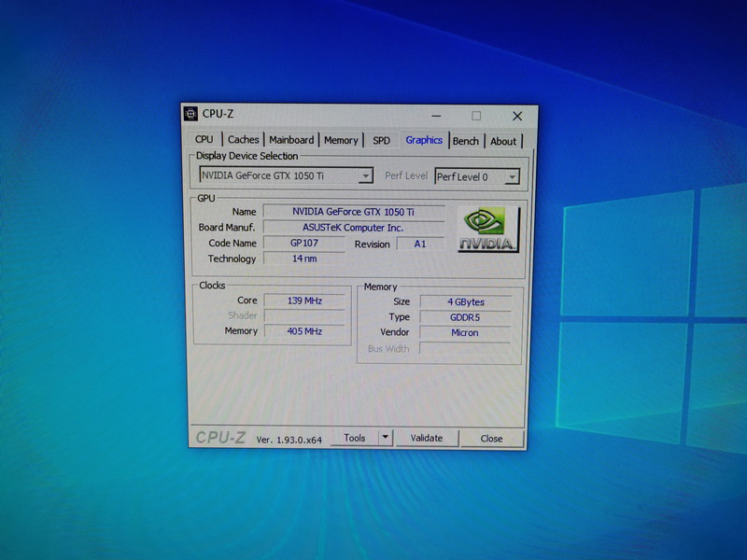Open the SPD tab
Image resolution: width=747 pixels, height=560 pixels.
381,141
